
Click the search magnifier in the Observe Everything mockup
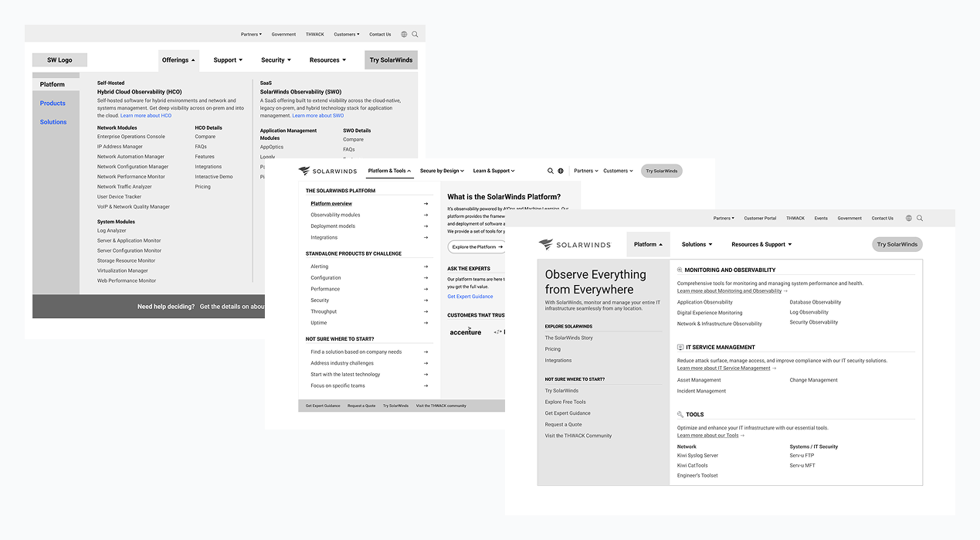(x=919, y=218)
